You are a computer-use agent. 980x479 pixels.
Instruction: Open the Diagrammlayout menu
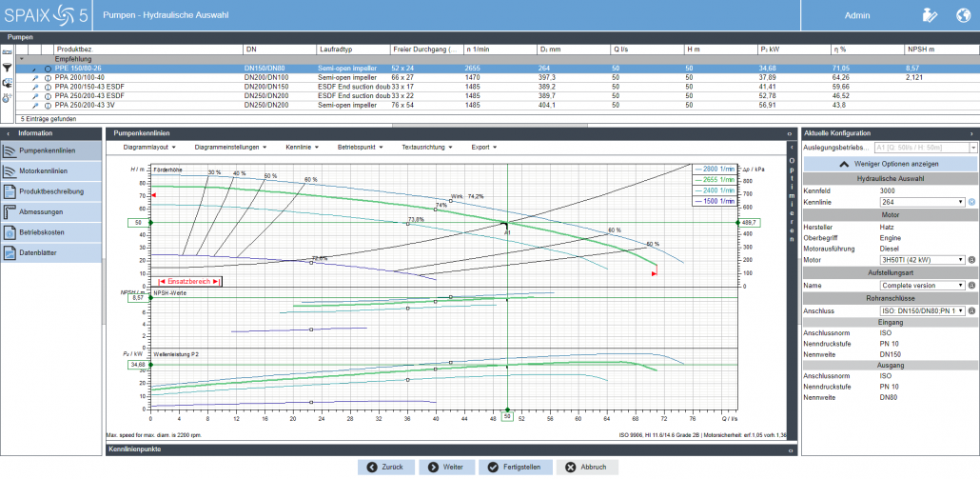tap(149, 148)
